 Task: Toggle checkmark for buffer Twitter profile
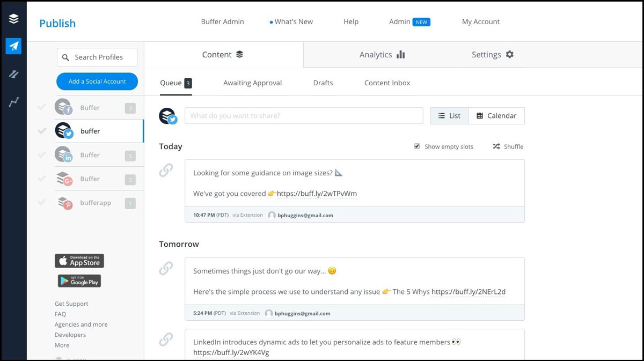(41, 131)
